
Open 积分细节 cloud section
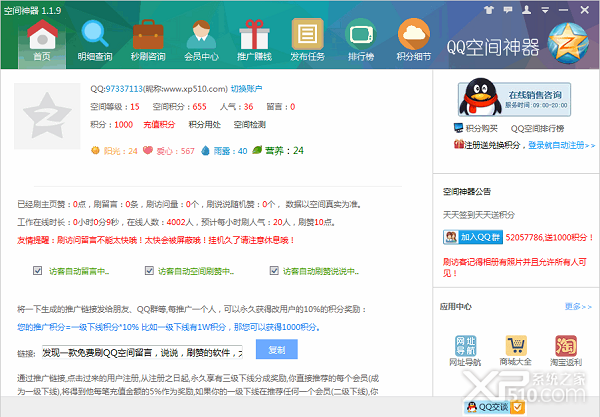[414, 41]
